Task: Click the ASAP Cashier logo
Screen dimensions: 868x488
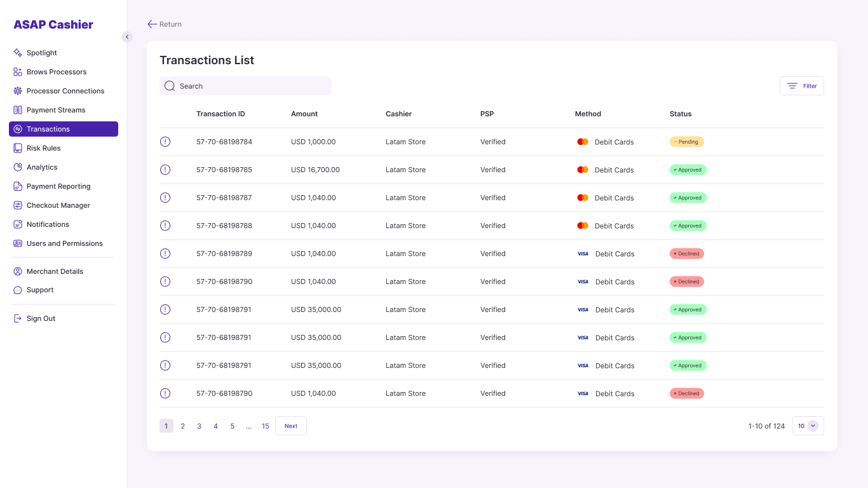Action: (53, 25)
